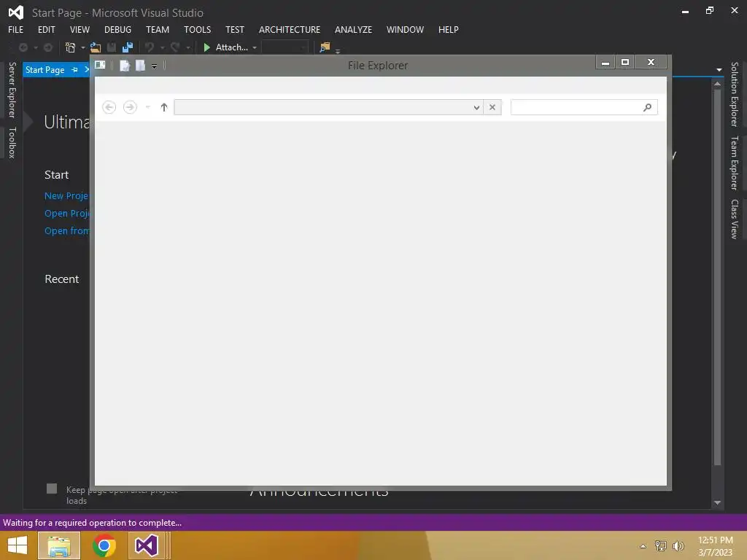Click the Save All icon in toolbar
The height and width of the screenshot is (560, 747).
click(128, 47)
